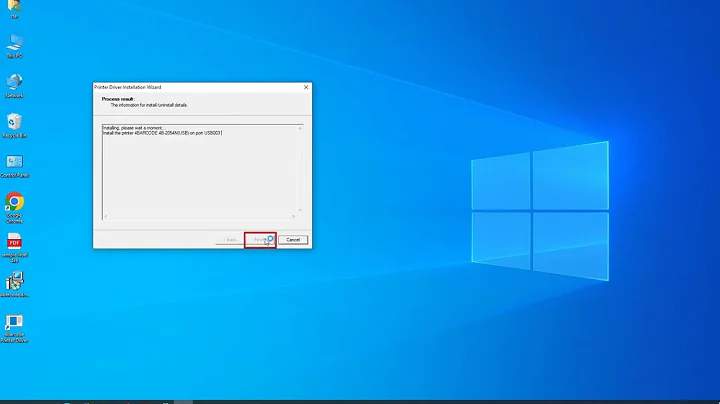
Task: Click the log scroll left arrow
Action: (106, 216)
